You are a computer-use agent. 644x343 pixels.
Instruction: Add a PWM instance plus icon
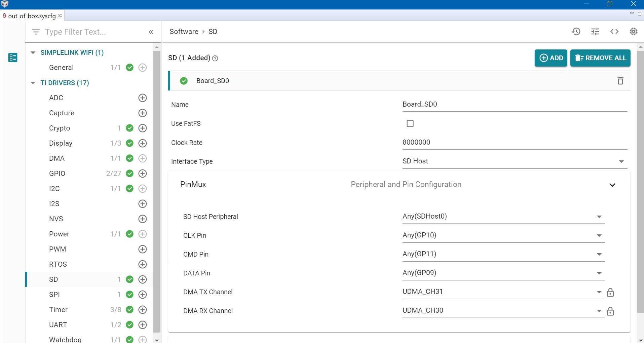143,249
